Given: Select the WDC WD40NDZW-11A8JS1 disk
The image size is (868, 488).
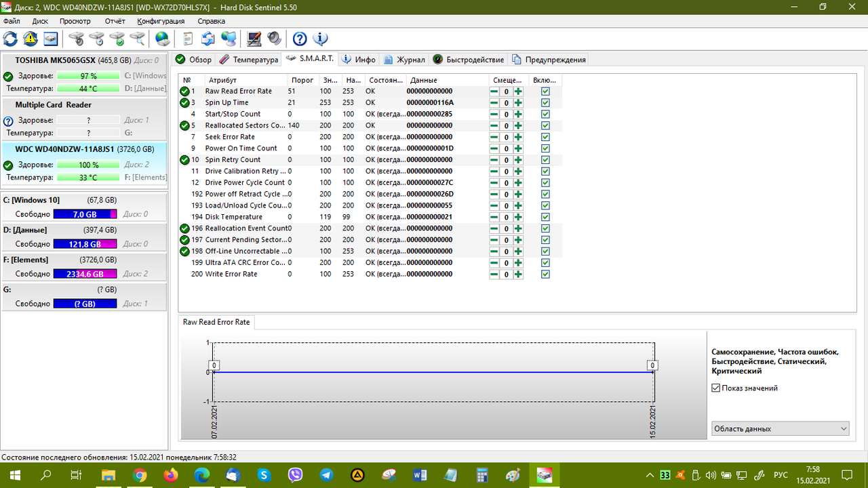Looking at the screenshot, I should coord(84,163).
